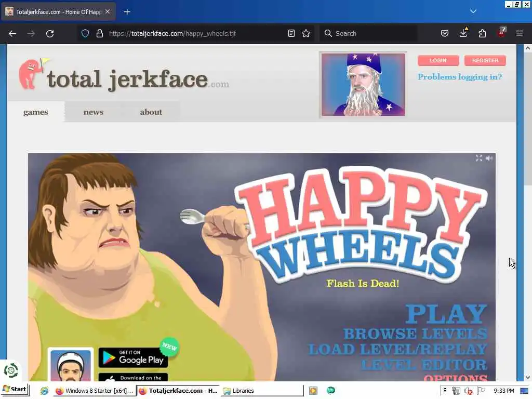Open the uBlock Origin extension icon
The height and width of the screenshot is (399, 532).
[501, 33]
